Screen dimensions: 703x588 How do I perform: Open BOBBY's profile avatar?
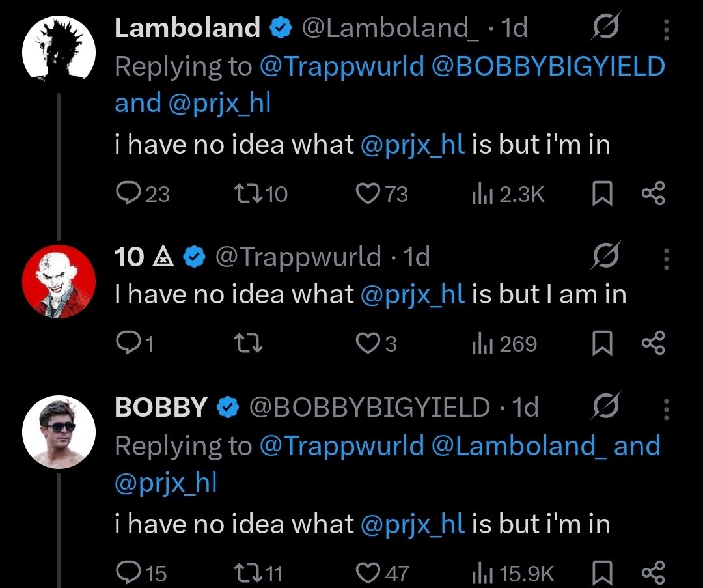pos(59,432)
